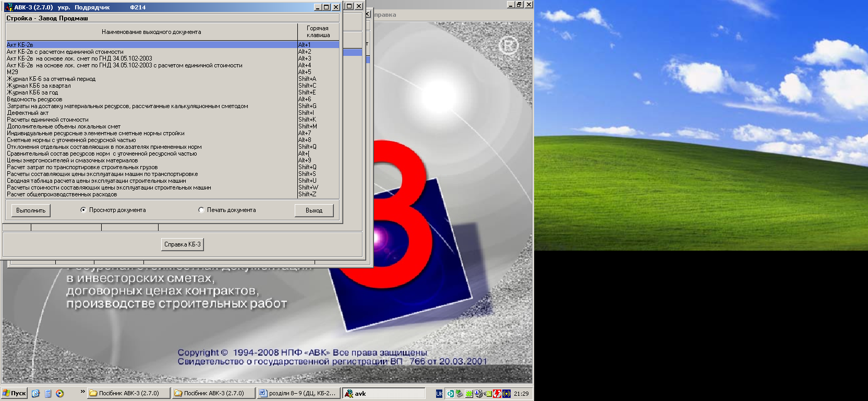Click the calculator-like quick launch icon

pos(48,393)
